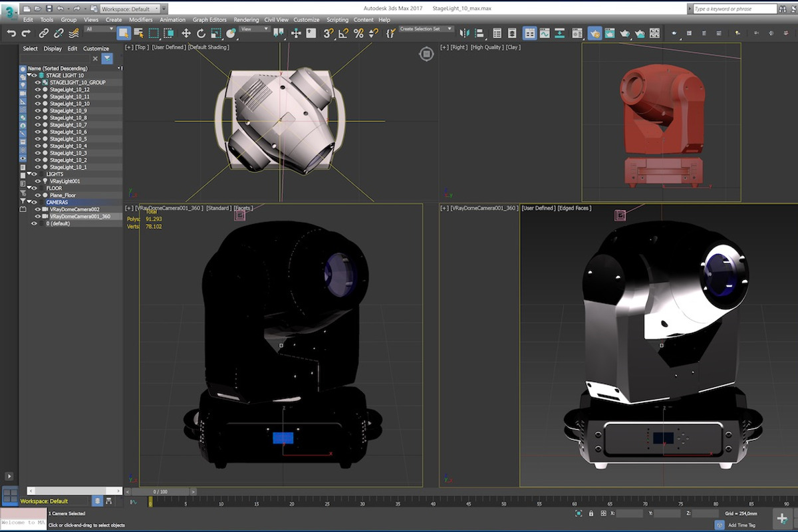The height and width of the screenshot is (532, 798).
Task: Open the Rendered Frame Window icon
Action: [x=609, y=33]
